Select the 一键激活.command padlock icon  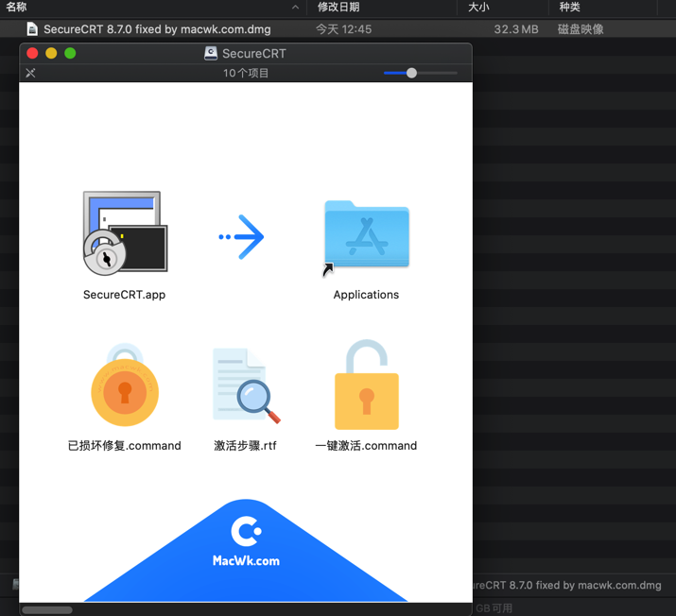(x=367, y=385)
